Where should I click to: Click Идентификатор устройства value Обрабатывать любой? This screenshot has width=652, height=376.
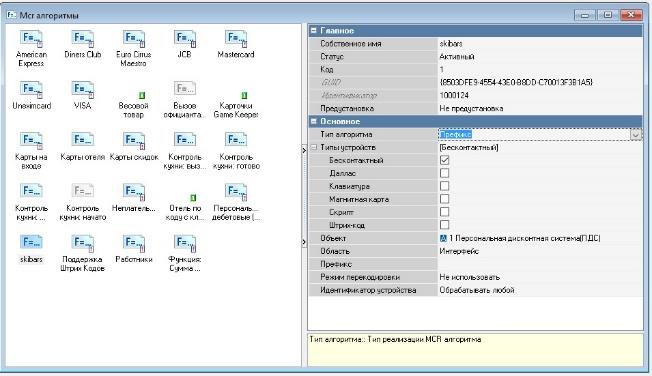pos(477,290)
